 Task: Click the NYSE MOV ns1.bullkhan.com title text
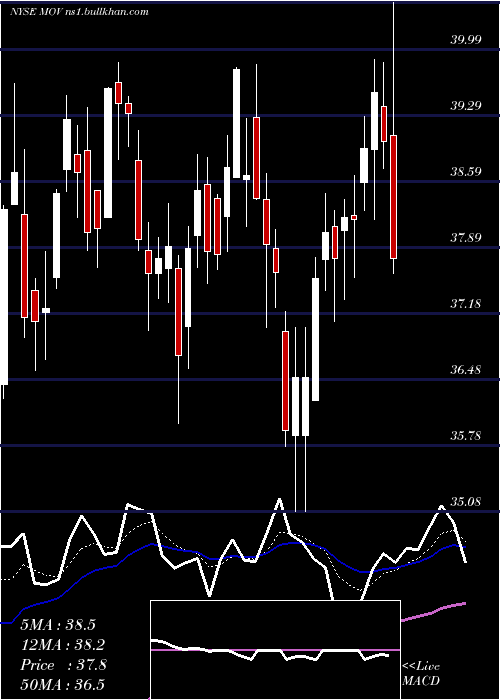[x=79, y=12]
